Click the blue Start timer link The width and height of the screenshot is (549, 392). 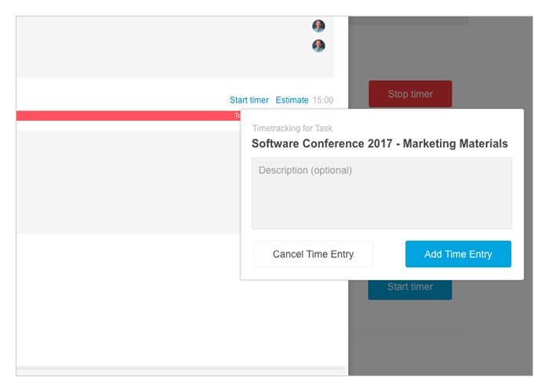249,100
